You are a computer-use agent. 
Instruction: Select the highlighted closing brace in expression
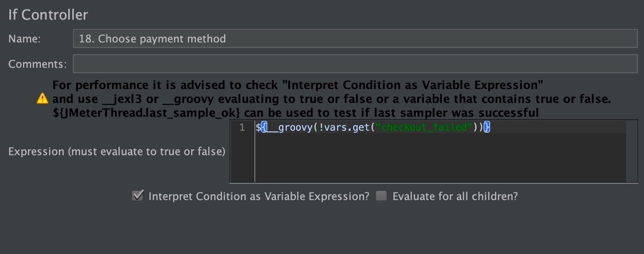click(487, 128)
